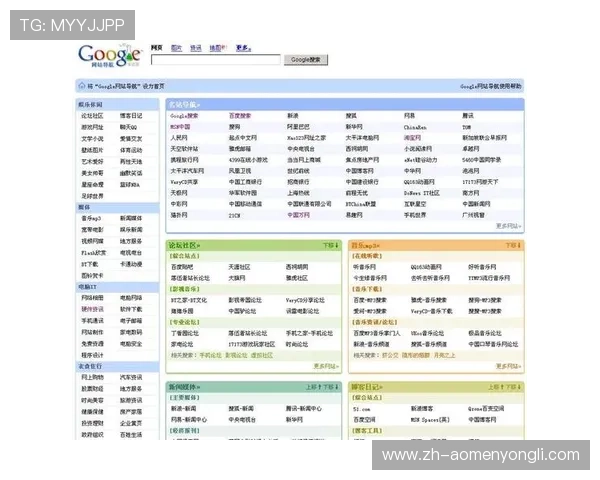Open the 足球世界 sidebar link

pyautogui.click(x=92, y=196)
